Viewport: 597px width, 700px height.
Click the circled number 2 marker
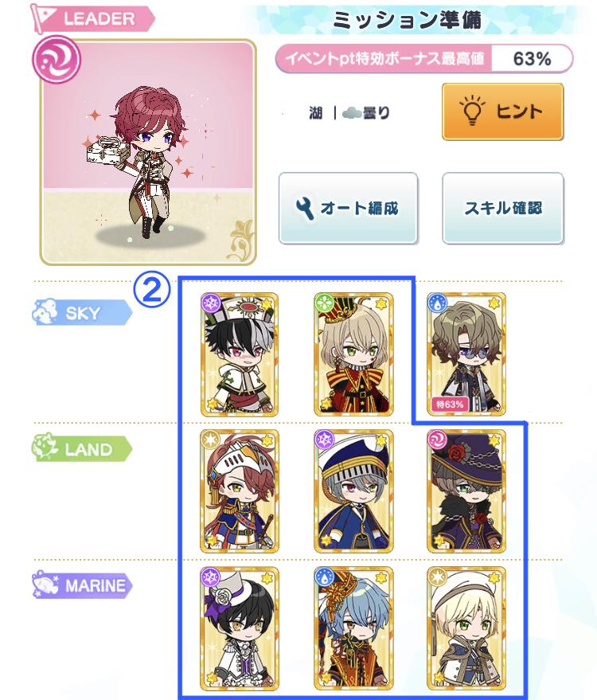[152, 289]
